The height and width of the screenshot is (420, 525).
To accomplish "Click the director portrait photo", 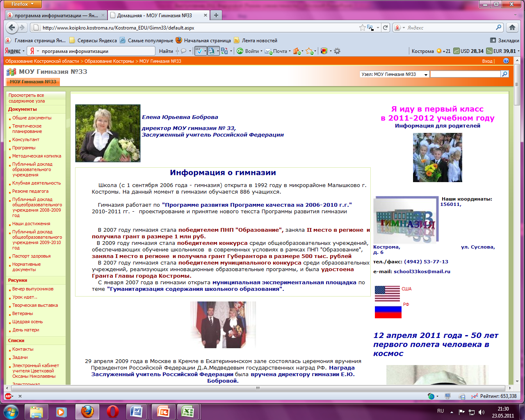I will coord(108,133).
